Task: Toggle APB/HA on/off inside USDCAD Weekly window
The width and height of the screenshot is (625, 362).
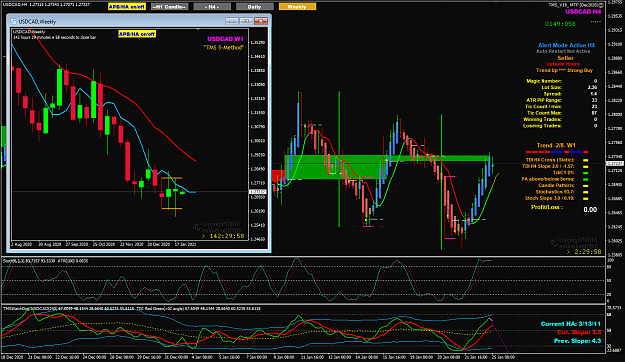Action: coord(137,34)
